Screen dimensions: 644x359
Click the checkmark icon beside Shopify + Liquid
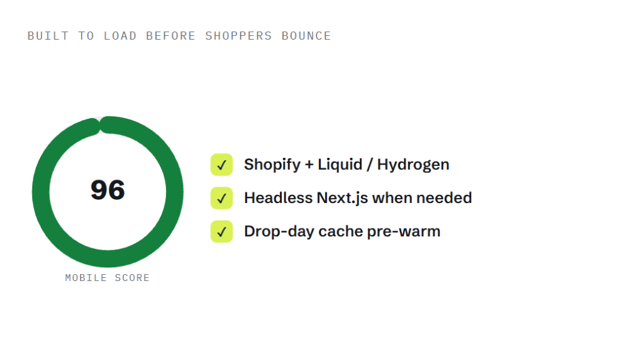click(x=222, y=165)
